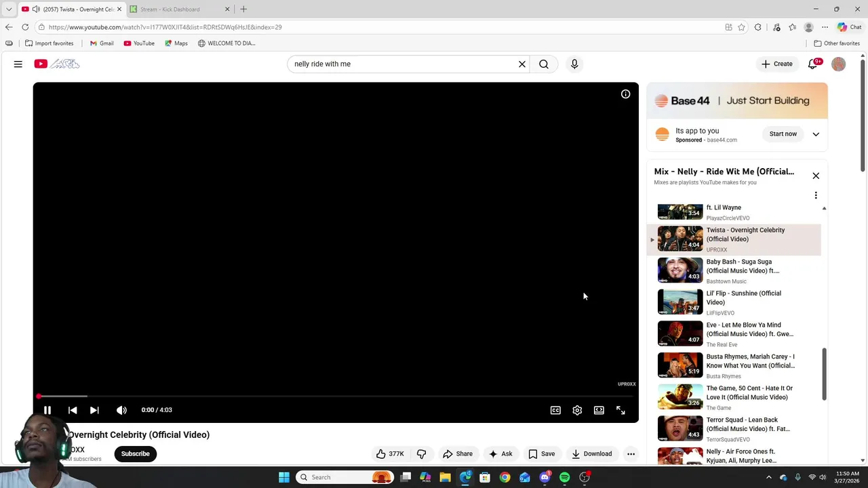Viewport: 868px width, 488px height.
Task: Open the YouTube bookmark in favorites bar
Action: 139,43
